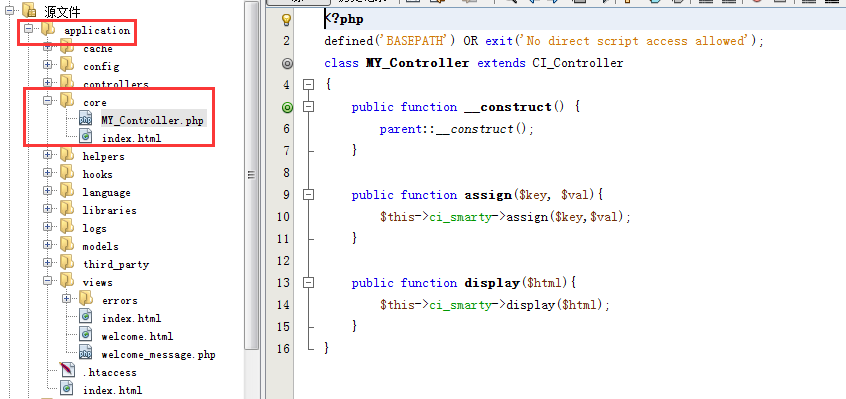846x399 pixels.
Task: Expand the errors folder under views
Action: (x=66, y=299)
